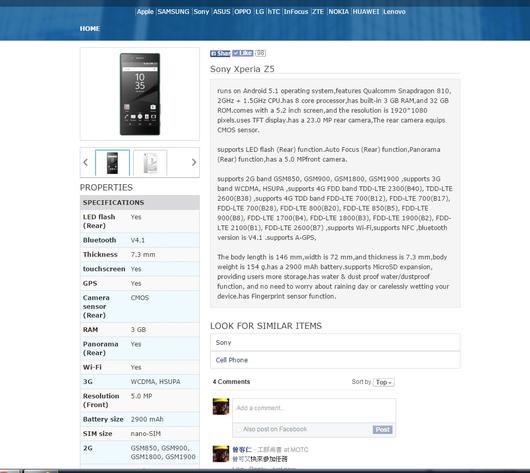The image size is (530, 473).
Task: Click the 3G value WCDMA, HSUPA
Action: click(155, 382)
